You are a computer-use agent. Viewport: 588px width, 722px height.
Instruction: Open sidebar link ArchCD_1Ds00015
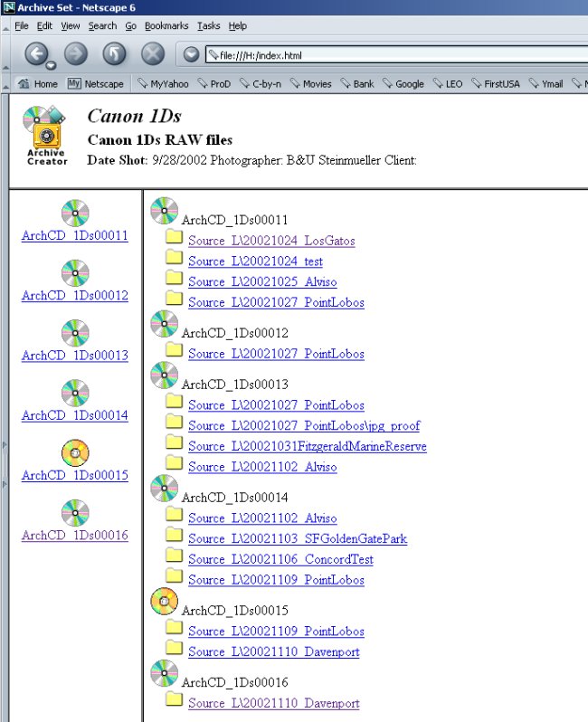(75, 475)
